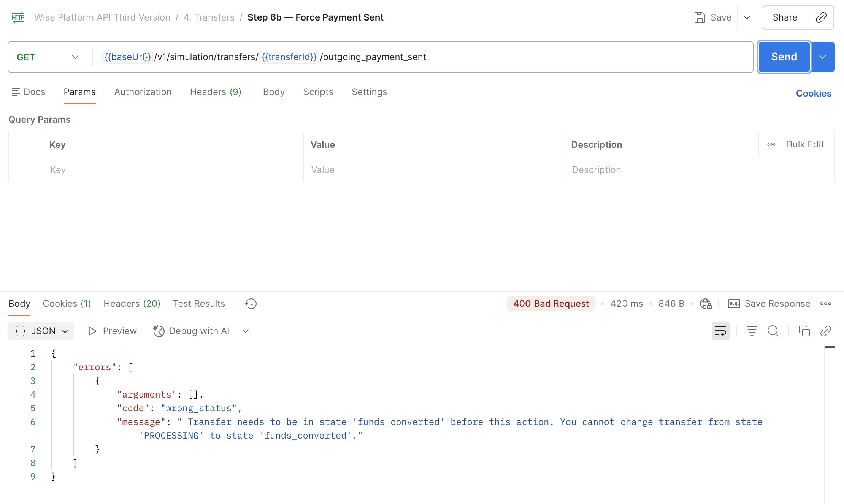The height and width of the screenshot is (504, 844).
Task: Open response more actions ellipsis
Action: (826, 304)
